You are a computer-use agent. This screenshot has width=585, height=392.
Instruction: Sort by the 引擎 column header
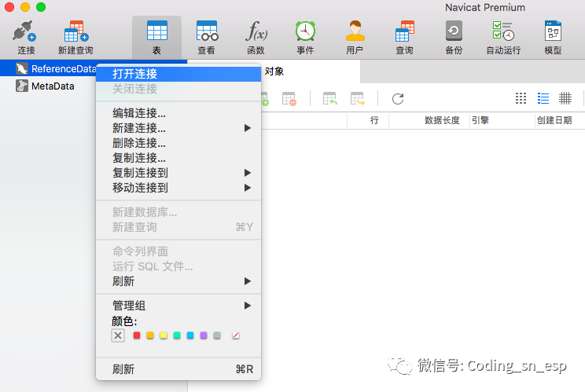[x=480, y=120]
